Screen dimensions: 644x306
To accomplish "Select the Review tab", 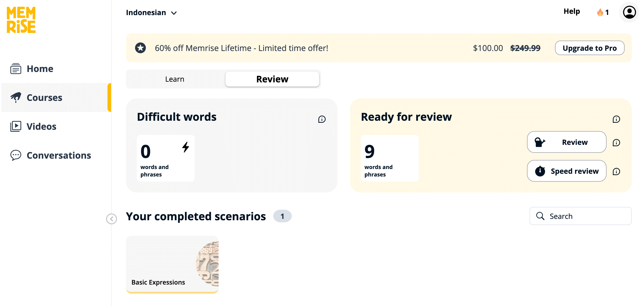I will (272, 79).
